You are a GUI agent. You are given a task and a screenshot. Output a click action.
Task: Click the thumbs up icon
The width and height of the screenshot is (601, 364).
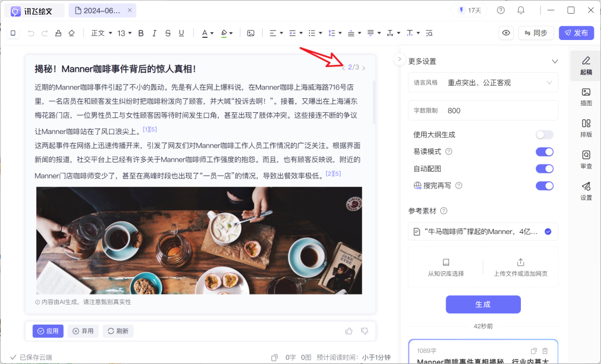coord(349,331)
